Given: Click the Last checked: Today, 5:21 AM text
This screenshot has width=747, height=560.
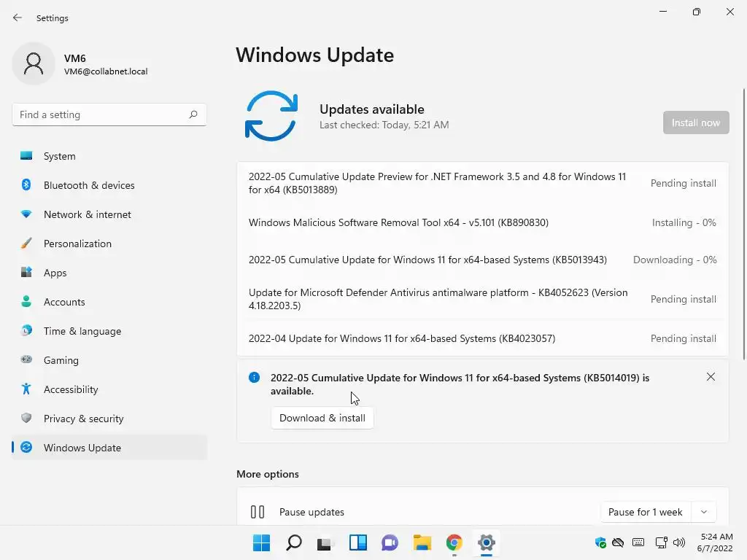Looking at the screenshot, I should pos(384,125).
